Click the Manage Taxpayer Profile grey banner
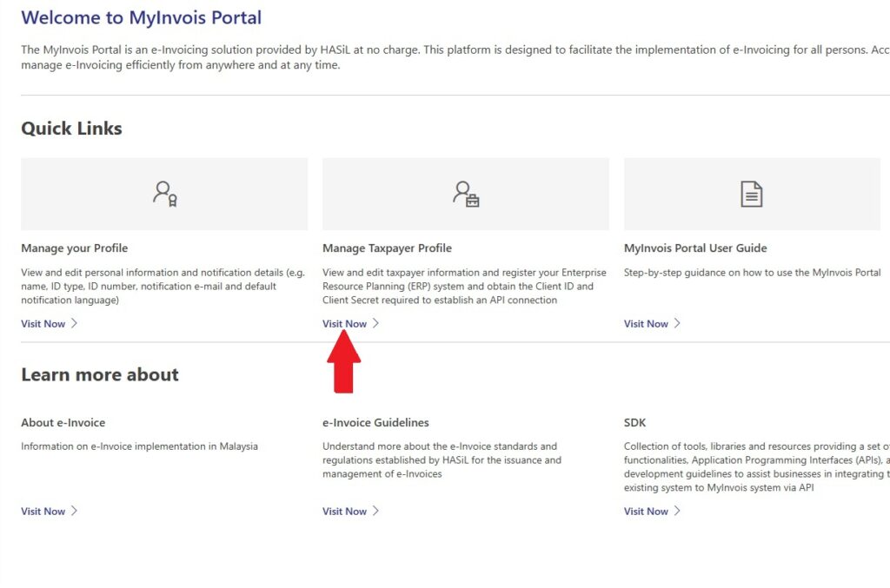This screenshot has height=588, width=890. tap(466, 194)
